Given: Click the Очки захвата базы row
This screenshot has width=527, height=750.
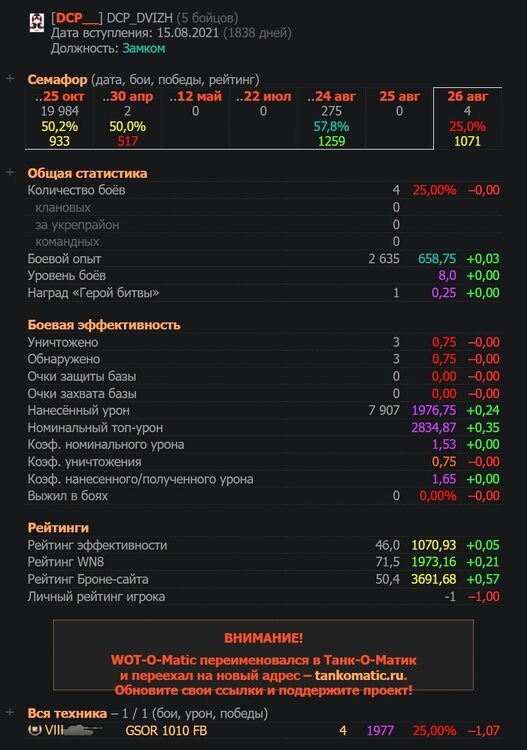Looking at the screenshot, I should pyautogui.click(x=264, y=394).
